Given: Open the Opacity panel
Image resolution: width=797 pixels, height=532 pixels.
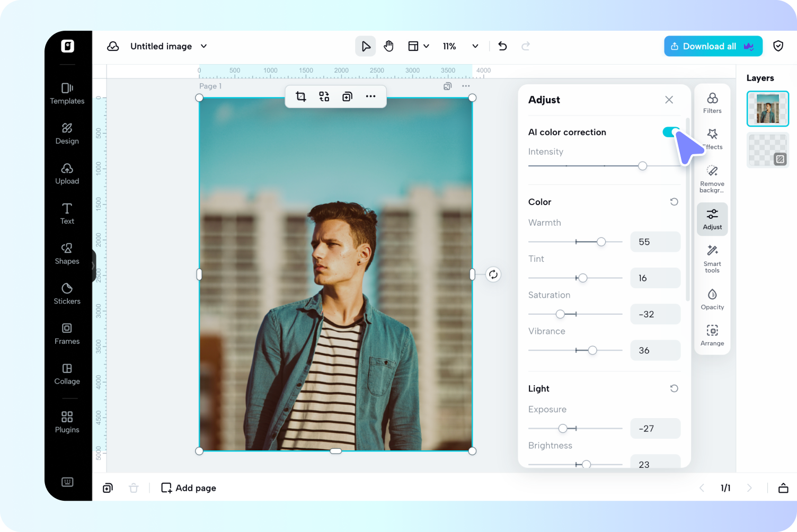Looking at the screenshot, I should click(712, 298).
